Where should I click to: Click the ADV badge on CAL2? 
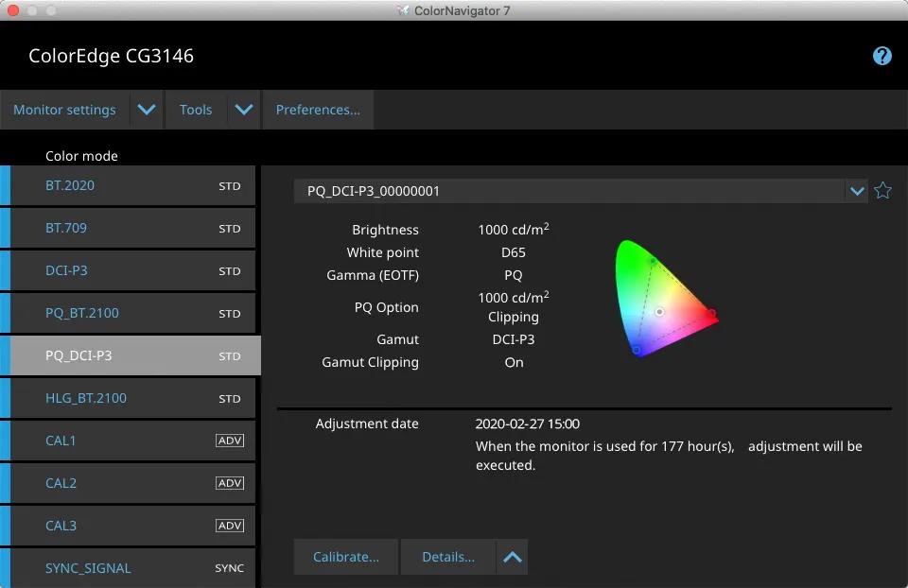tap(230, 483)
